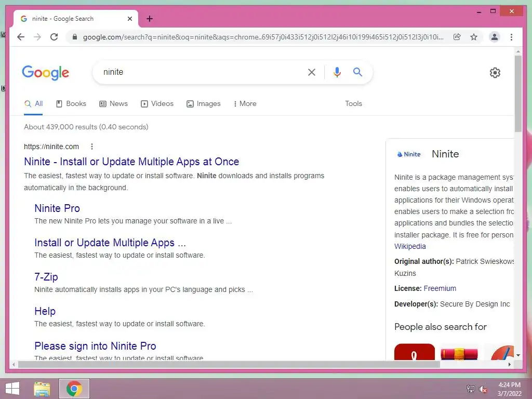The width and height of the screenshot is (532, 399).
Task: Switch to the Videos tab
Action: click(157, 104)
